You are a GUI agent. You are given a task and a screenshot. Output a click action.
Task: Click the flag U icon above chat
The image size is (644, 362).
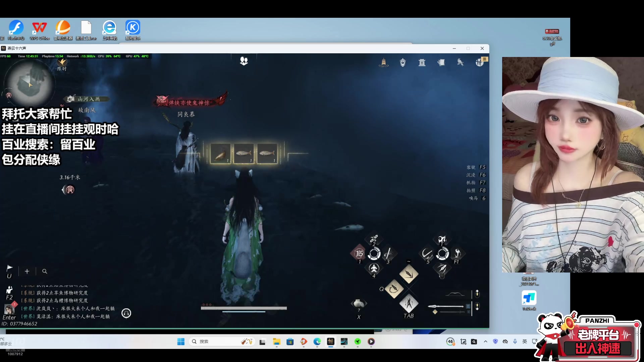pyautogui.click(x=9, y=271)
